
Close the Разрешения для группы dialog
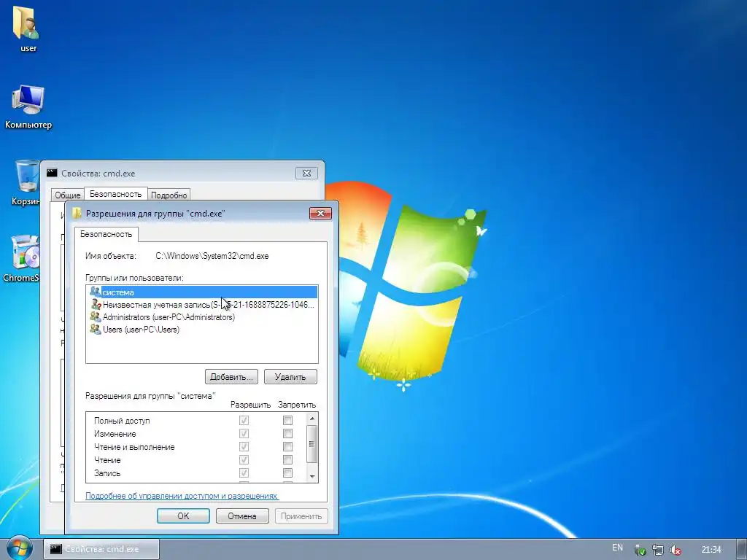(321, 214)
